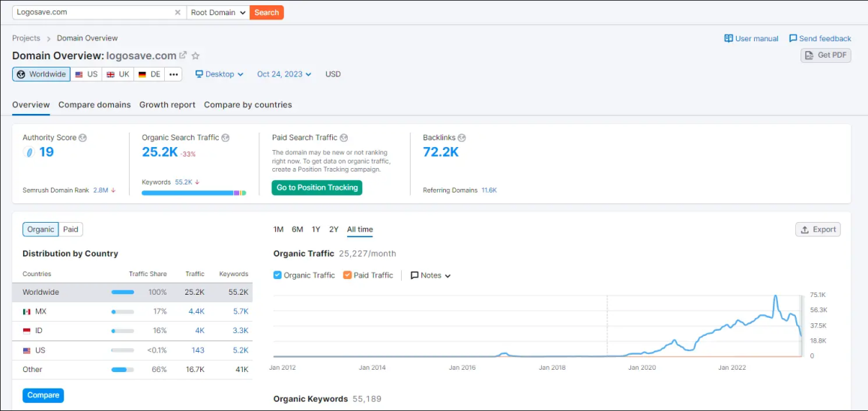Click the Send feedback chat icon
Viewport: 868px width, 411px height.
pyautogui.click(x=793, y=38)
